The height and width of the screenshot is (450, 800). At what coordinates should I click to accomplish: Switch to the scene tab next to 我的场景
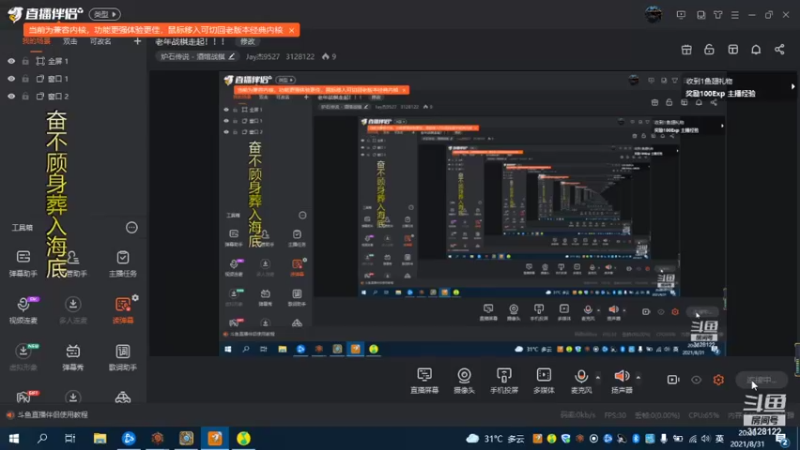pyautogui.click(x=70, y=41)
